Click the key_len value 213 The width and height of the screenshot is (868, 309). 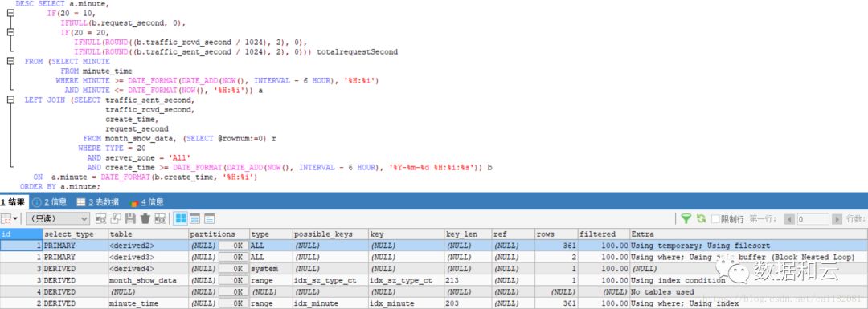click(468, 280)
